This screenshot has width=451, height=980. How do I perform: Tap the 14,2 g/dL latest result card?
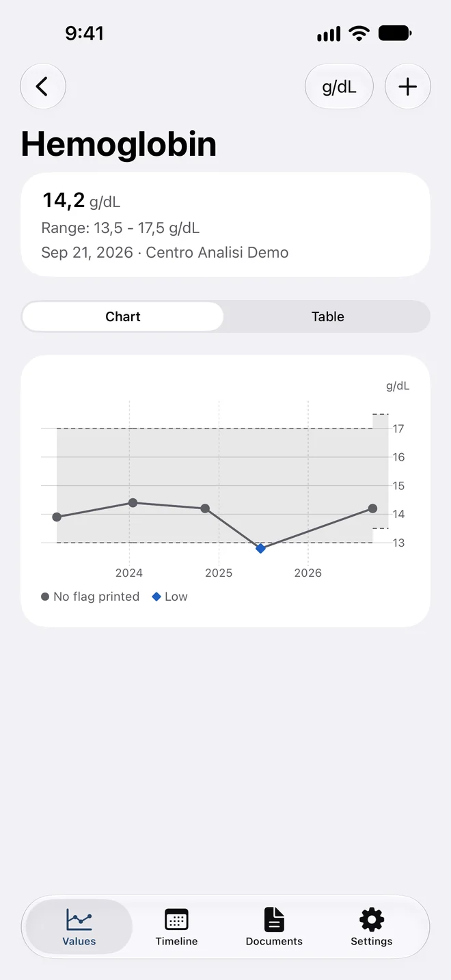(225, 224)
